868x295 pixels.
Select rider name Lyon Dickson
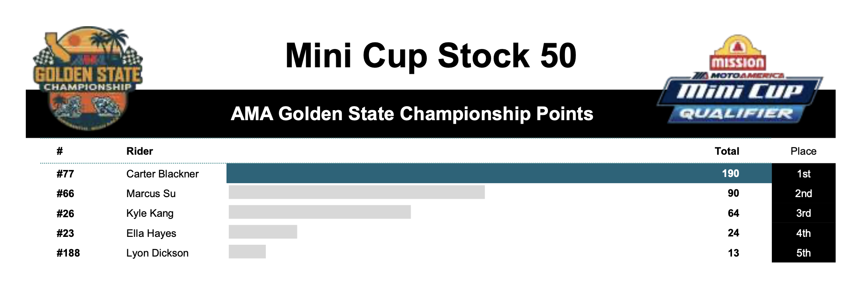pyautogui.click(x=157, y=253)
